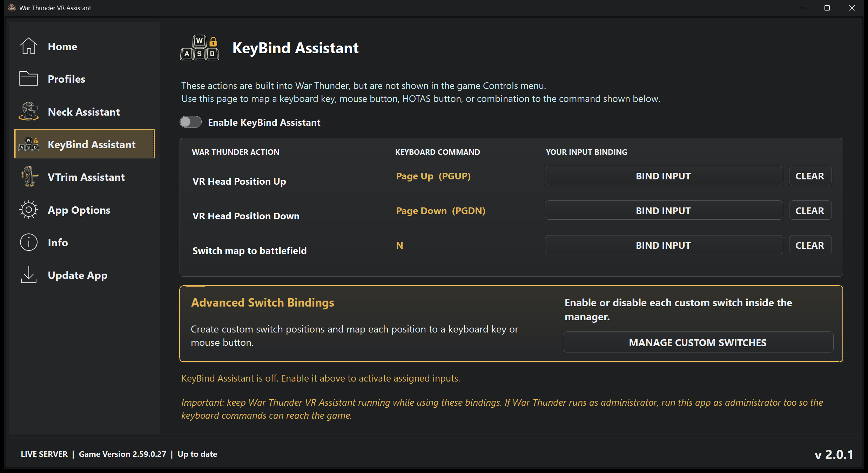Click the KEYBOARD COMMAND column header
This screenshot has width=868, height=473.
pos(437,152)
